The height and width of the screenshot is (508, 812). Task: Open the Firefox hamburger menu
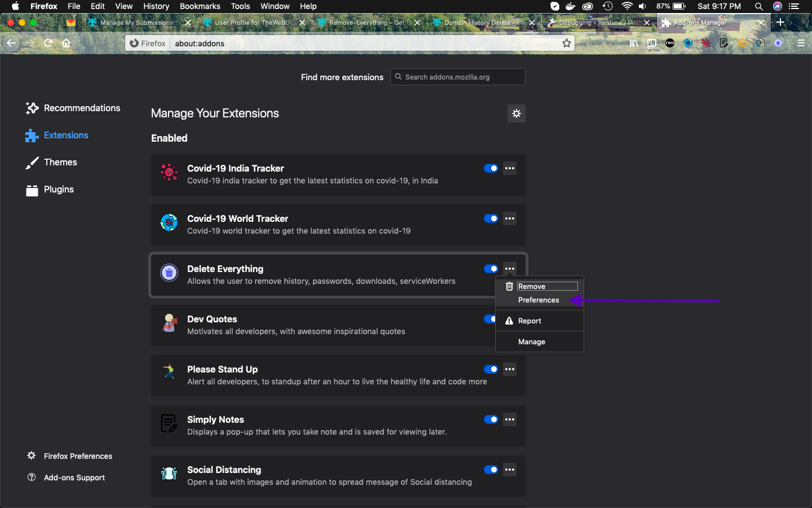pyautogui.click(x=801, y=43)
